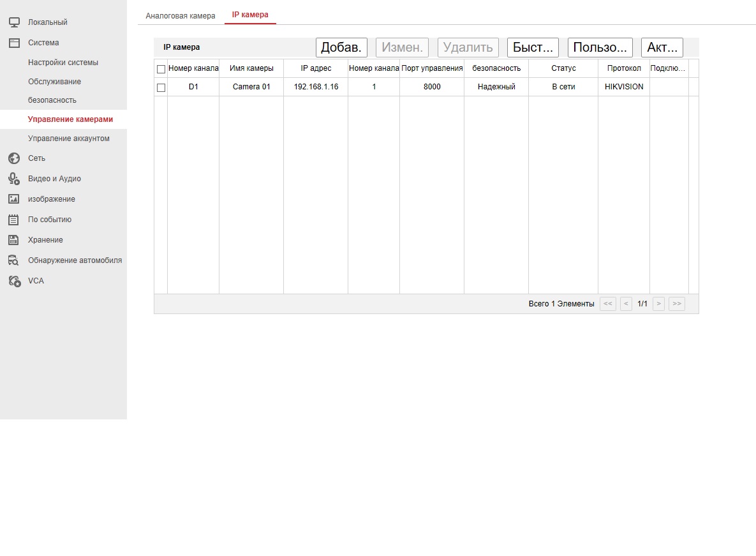Viewport: 756px width, 556px height.
Task: Check the box for channel D1 row
Action: [x=161, y=87]
